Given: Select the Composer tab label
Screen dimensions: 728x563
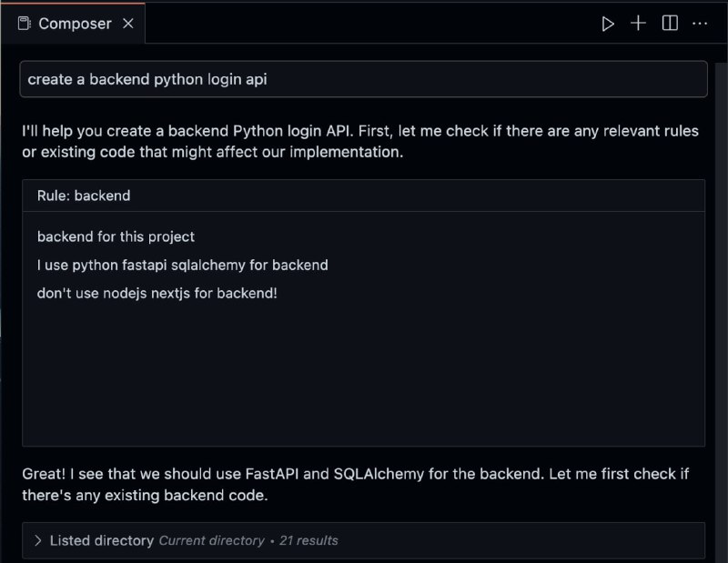Looking at the screenshot, I should pos(75,24).
